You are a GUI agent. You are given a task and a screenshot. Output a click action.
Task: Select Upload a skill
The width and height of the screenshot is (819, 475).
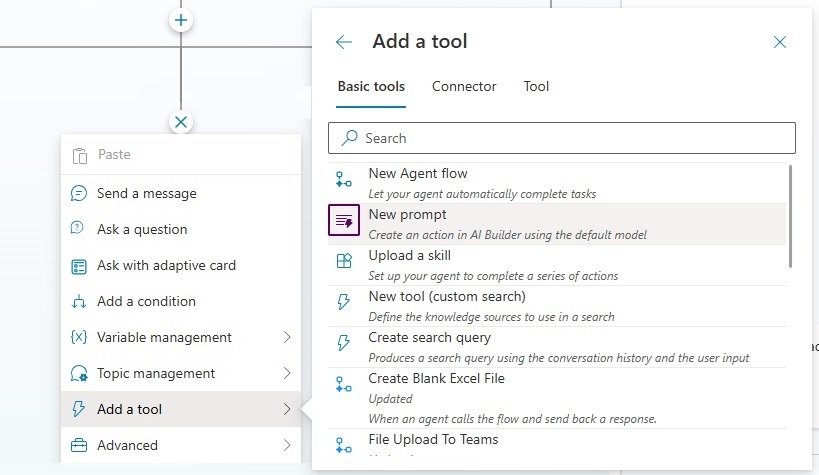[x=557, y=265]
